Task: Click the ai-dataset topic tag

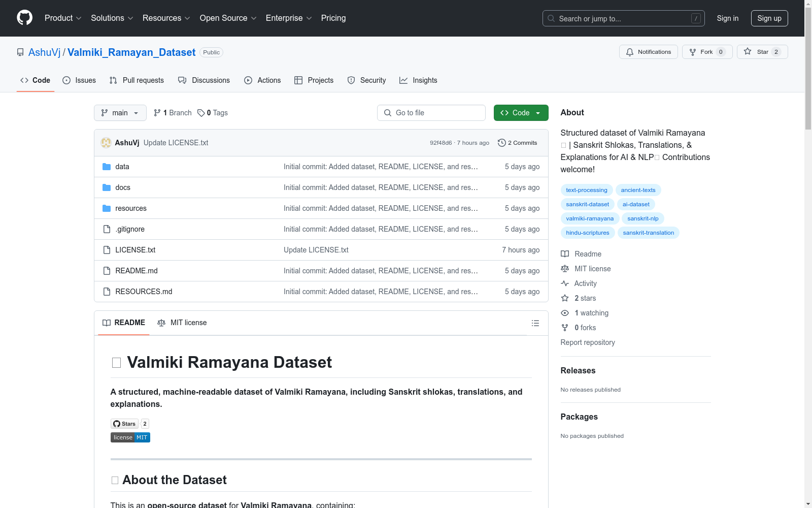Action: tap(636, 204)
